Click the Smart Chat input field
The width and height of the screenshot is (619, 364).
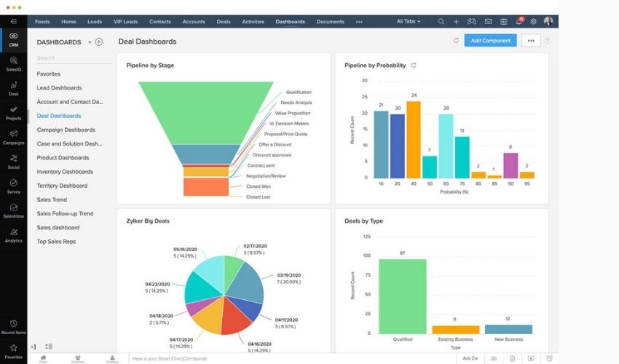tap(292, 358)
